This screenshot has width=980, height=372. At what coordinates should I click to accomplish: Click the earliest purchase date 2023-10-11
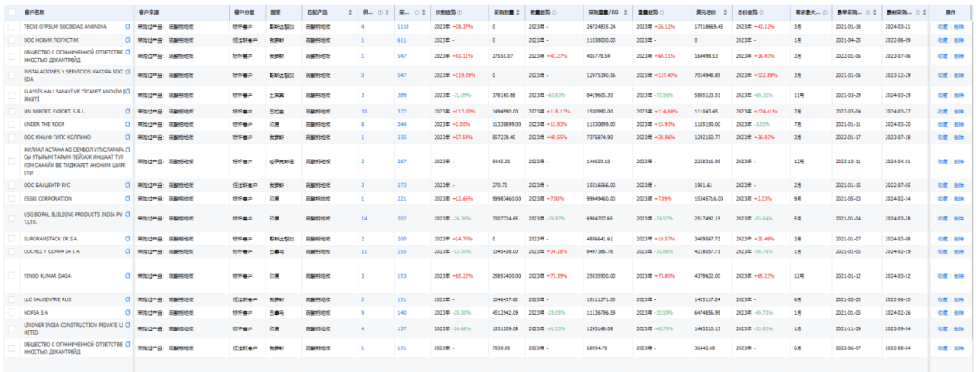coord(848,162)
